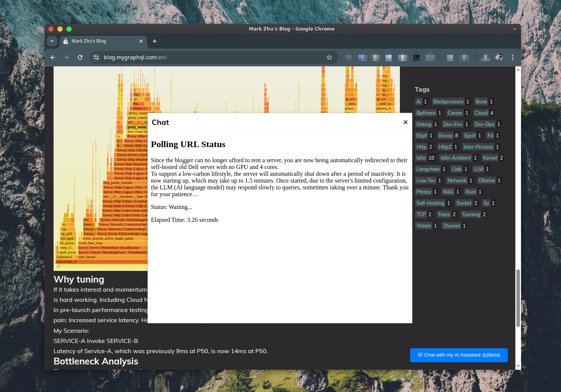Click the browser back arrow

coord(53,57)
